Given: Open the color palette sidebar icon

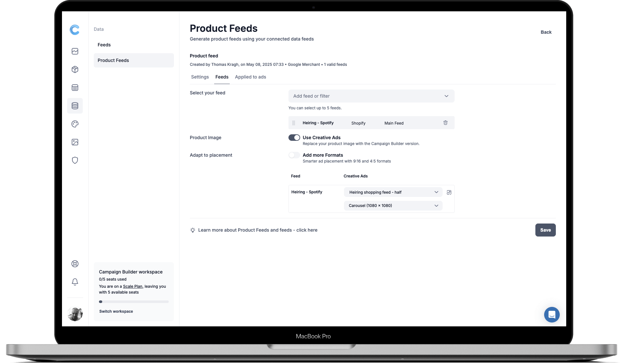Looking at the screenshot, I should coord(75,124).
